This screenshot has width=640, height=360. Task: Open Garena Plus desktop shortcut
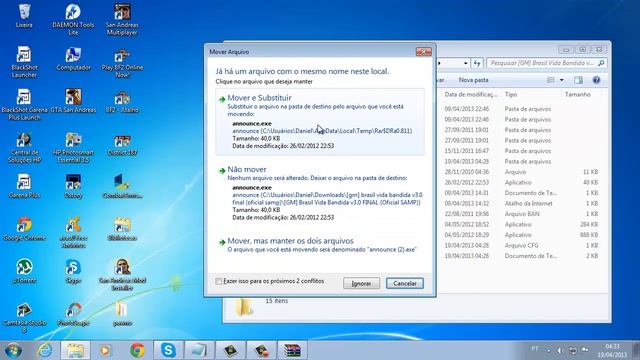point(24,186)
